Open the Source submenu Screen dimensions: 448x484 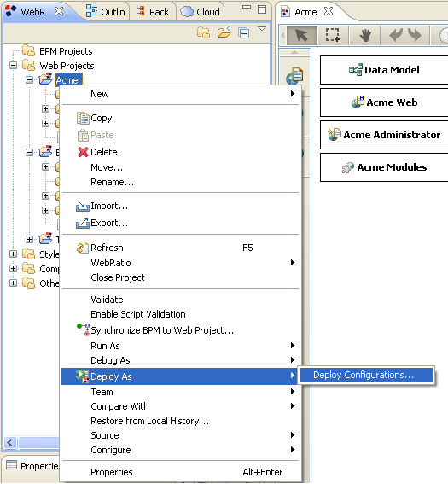(181, 435)
